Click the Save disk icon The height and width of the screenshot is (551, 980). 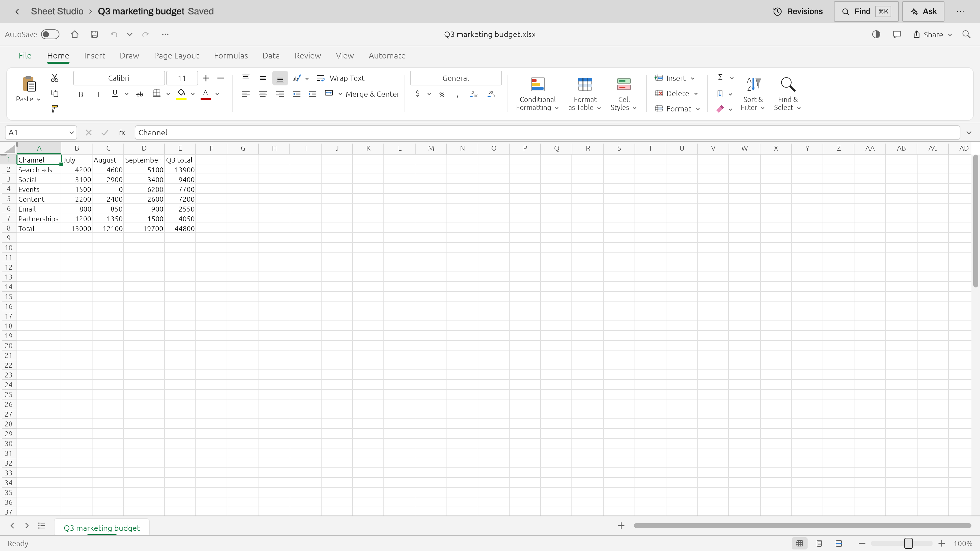tap(94, 34)
